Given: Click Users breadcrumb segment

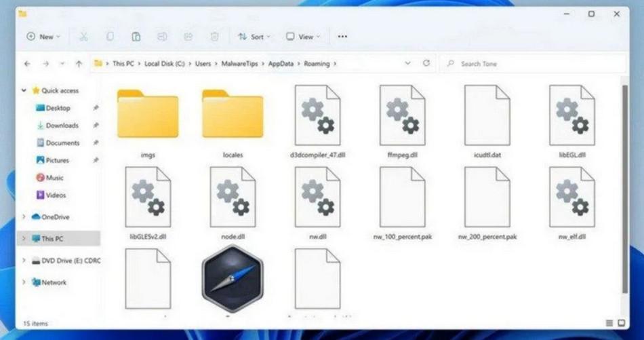Looking at the screenshot, I should pos(203,64).
